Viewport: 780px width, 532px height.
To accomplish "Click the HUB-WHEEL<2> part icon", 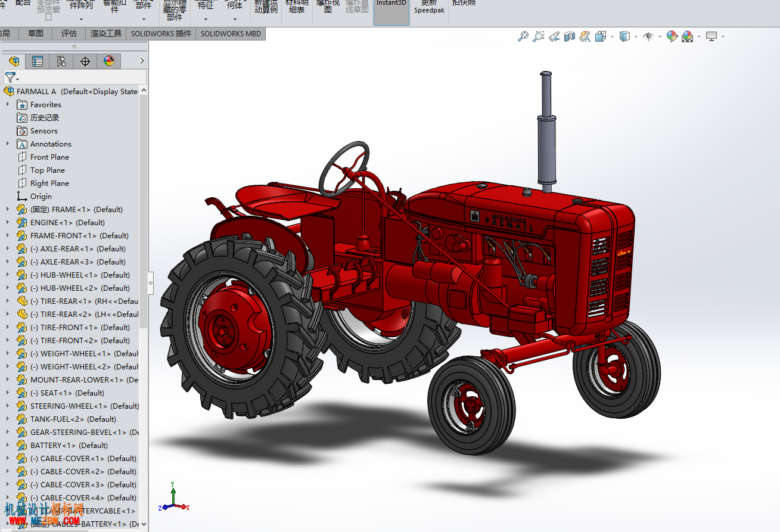I will point(22,288).
